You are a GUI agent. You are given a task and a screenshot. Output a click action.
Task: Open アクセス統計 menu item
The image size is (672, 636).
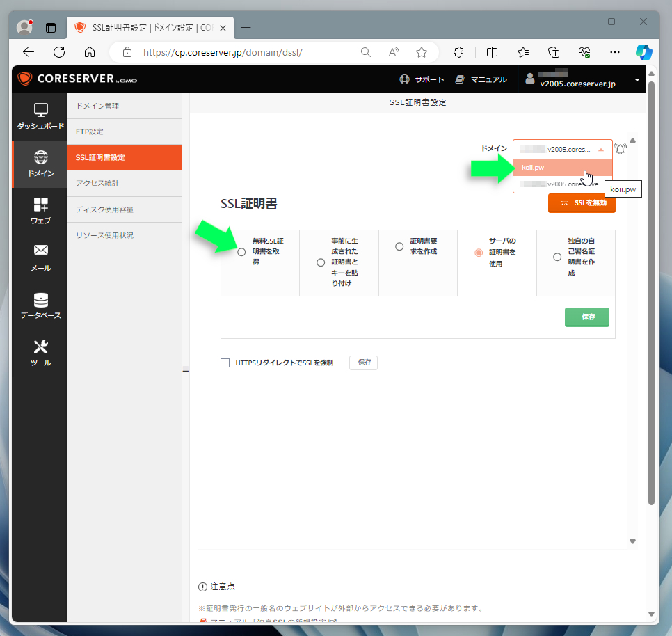tap(125, 184)
